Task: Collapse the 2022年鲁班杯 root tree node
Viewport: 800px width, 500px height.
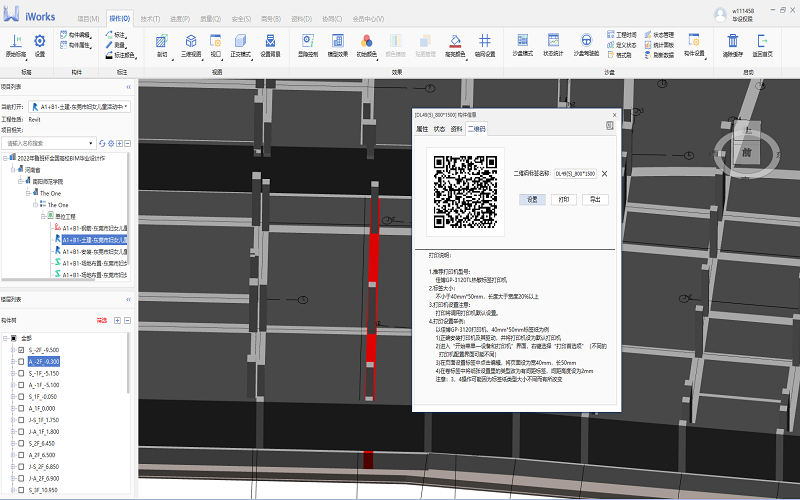Action: click(x=5, y=159)
